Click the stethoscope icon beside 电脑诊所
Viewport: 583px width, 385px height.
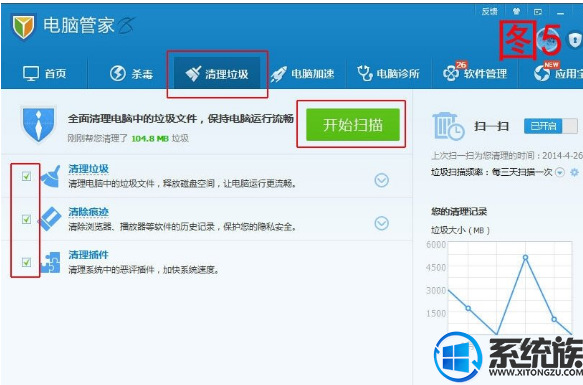pyautogui.click(x=365, y=73)
